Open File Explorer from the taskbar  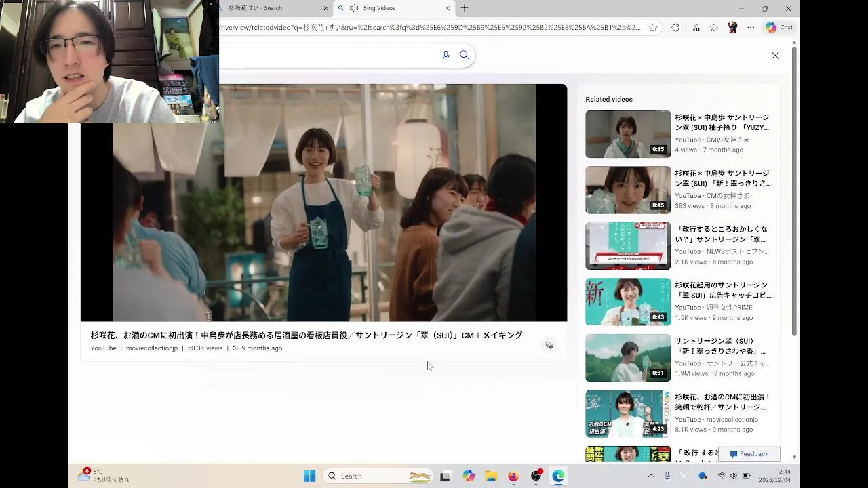(x=491, y=476)
